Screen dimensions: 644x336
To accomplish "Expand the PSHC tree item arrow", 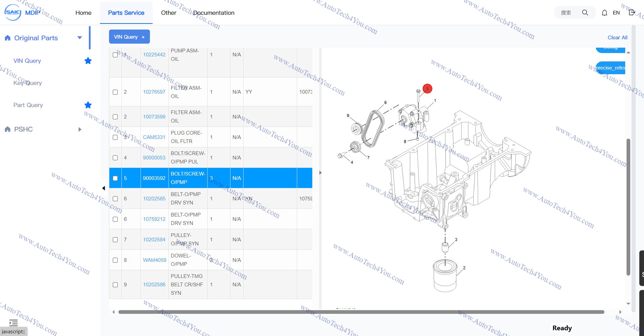I will click(x=79, y=129).
